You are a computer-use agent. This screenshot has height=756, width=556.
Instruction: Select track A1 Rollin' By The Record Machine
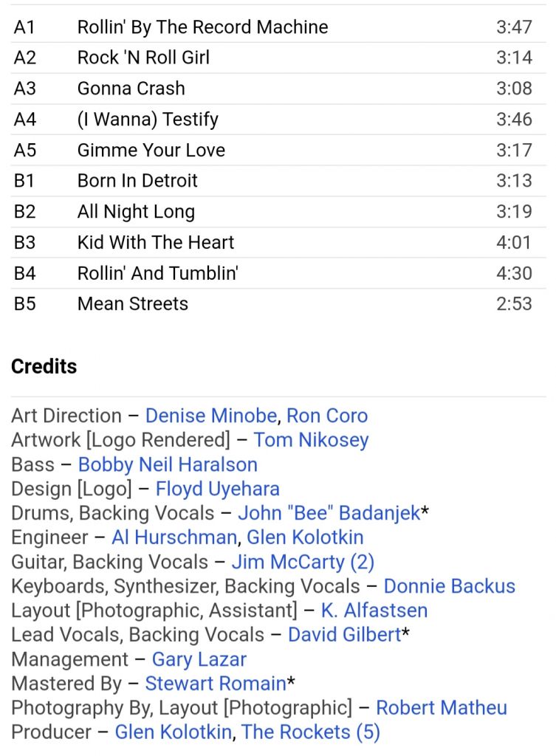pos(278,27)
